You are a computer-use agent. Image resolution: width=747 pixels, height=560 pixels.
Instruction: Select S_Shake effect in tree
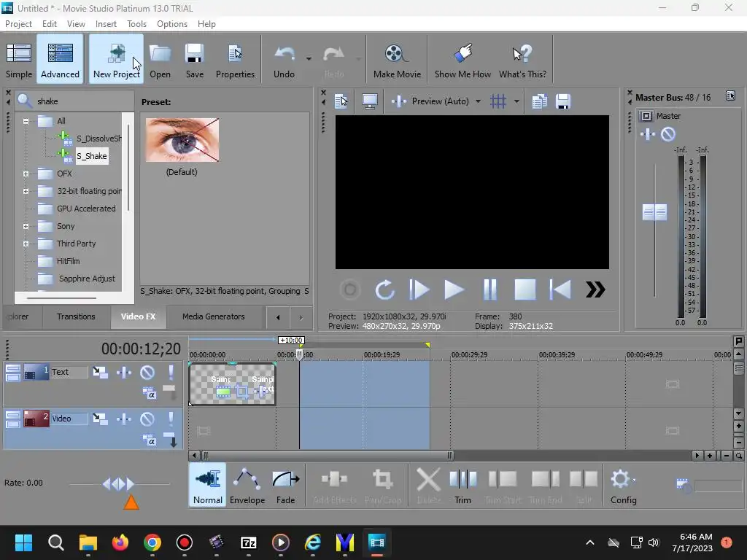pyautogui.click(x=91, y=156)
